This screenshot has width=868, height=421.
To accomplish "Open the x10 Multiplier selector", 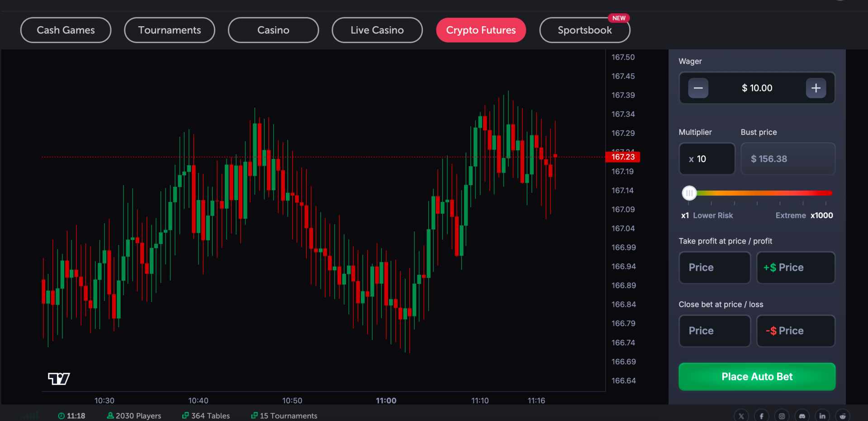I will (x=707, y=158).
